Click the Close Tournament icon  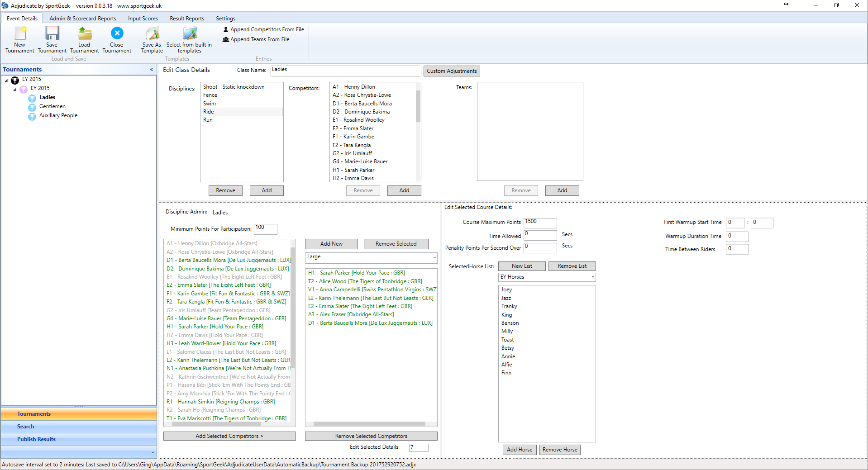(117, 33)
